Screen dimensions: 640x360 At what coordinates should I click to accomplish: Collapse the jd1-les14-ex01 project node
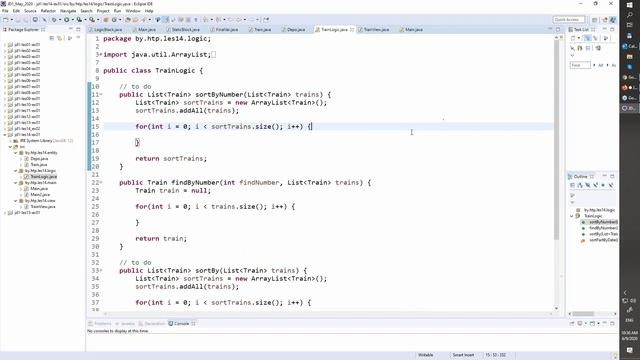[5, 135]
